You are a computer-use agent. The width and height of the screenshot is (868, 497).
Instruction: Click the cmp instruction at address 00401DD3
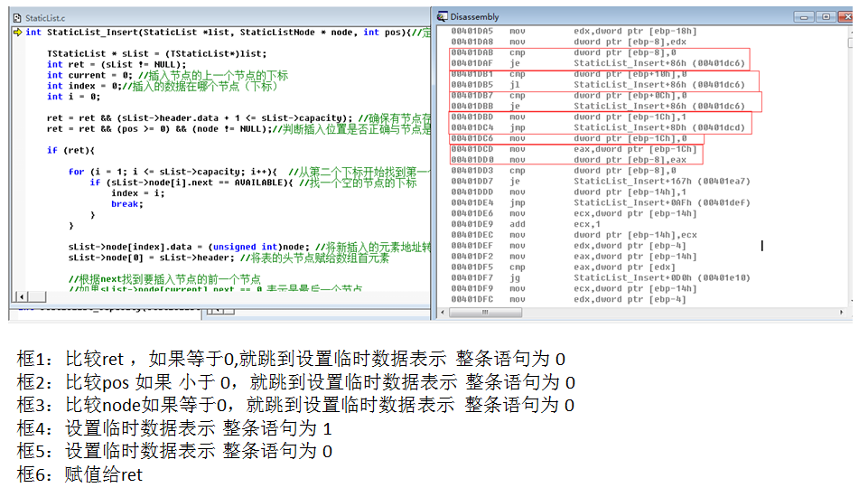tap(563, 171)
